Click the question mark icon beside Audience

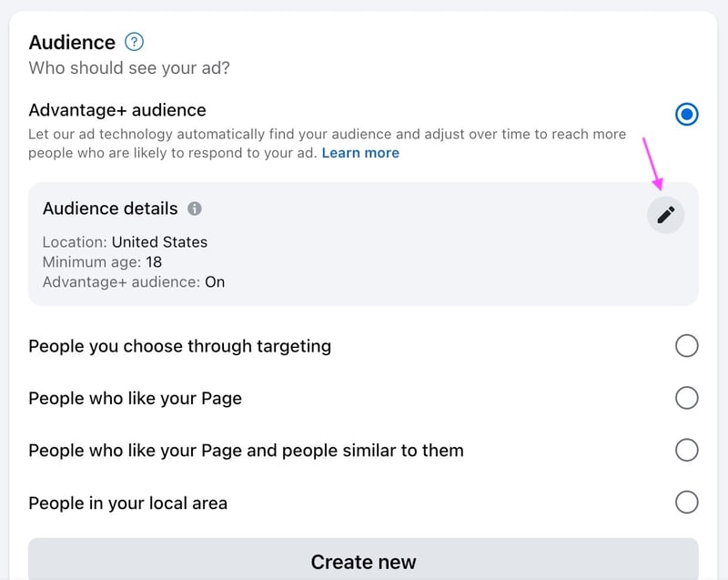(x=133, y=41)
